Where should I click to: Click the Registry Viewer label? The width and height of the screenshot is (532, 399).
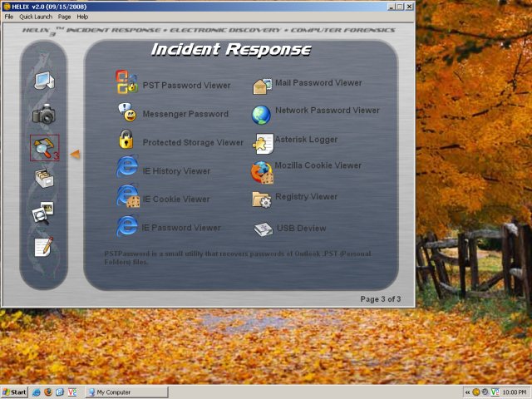[x=307, y=197]
